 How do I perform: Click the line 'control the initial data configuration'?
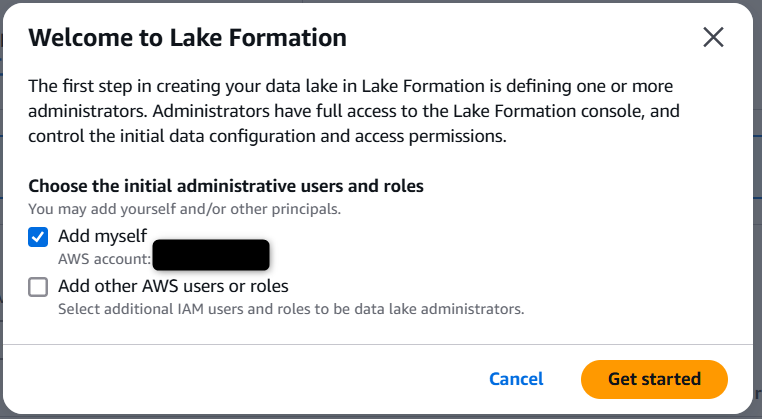(x=267, y=137)
